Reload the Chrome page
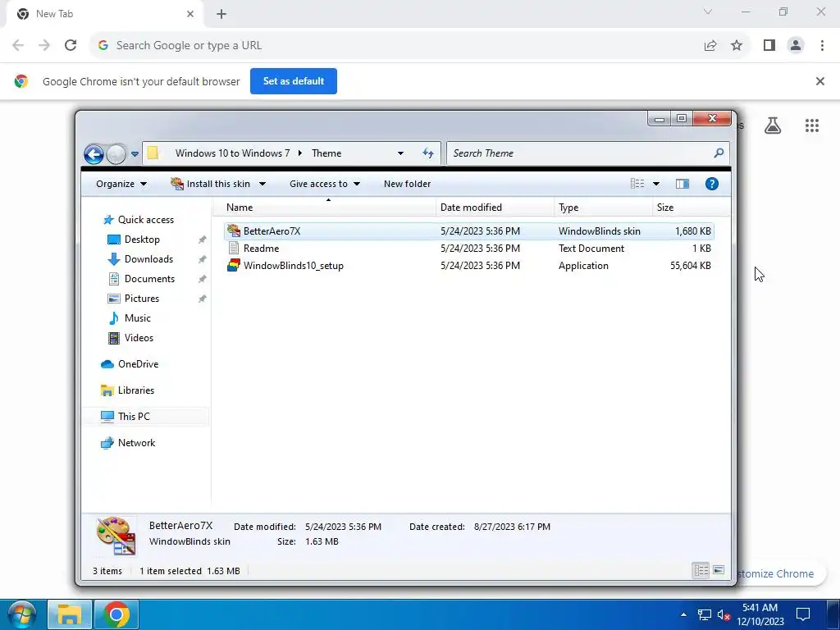Screen dimensions: 840x630 [x=71, y=46]
